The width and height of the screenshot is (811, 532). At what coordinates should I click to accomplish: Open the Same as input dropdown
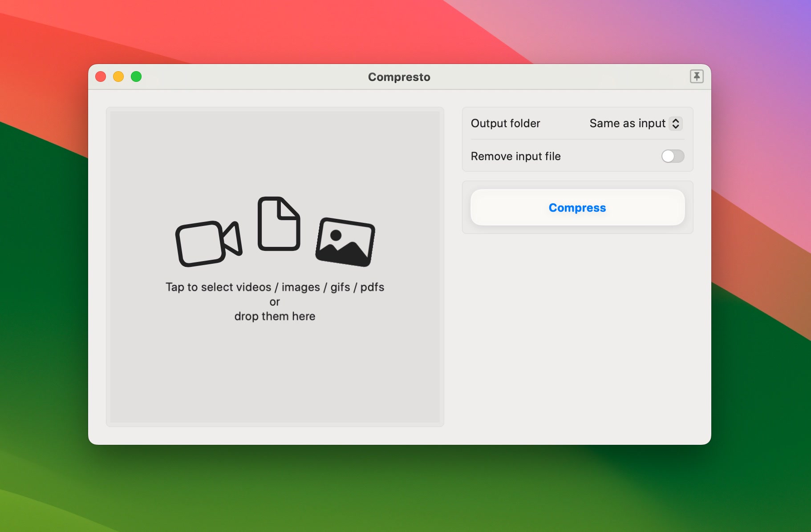[627, 123]
